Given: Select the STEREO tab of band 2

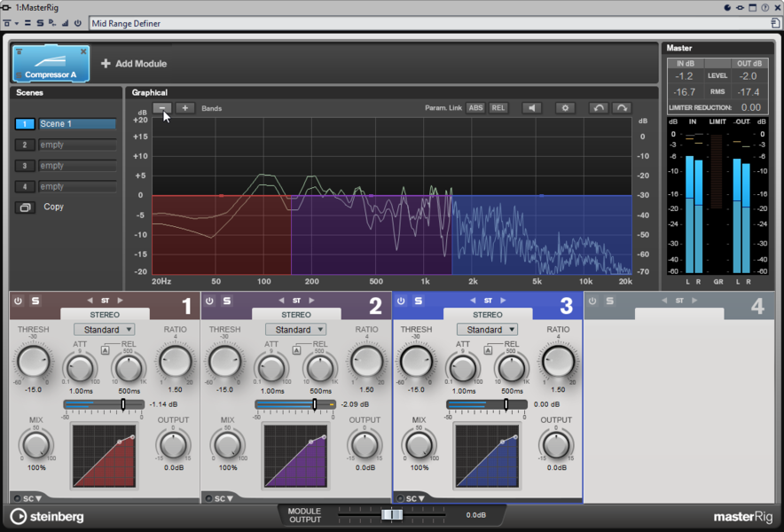Looking at the screenshot, I should pyautogui.click(x=296, y=314).
